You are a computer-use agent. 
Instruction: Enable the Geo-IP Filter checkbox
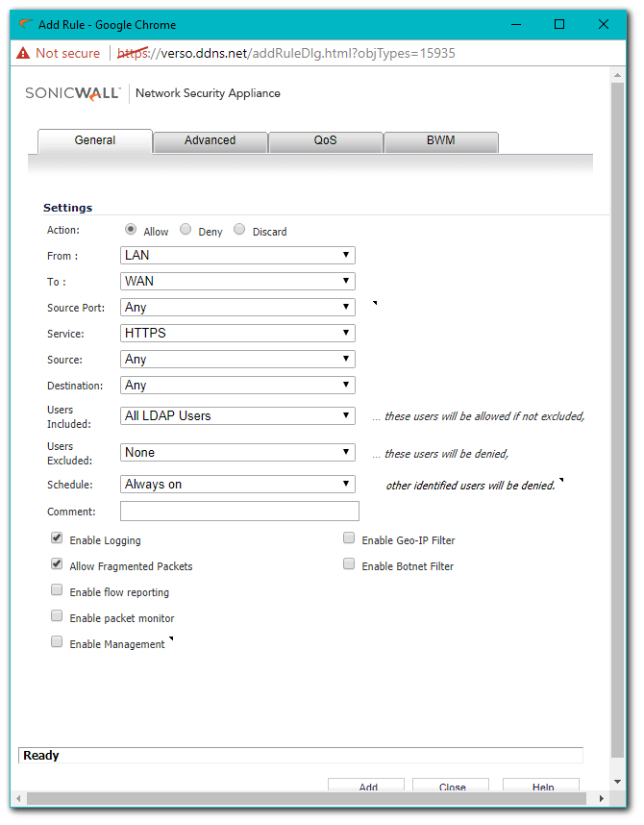[349, 539]
